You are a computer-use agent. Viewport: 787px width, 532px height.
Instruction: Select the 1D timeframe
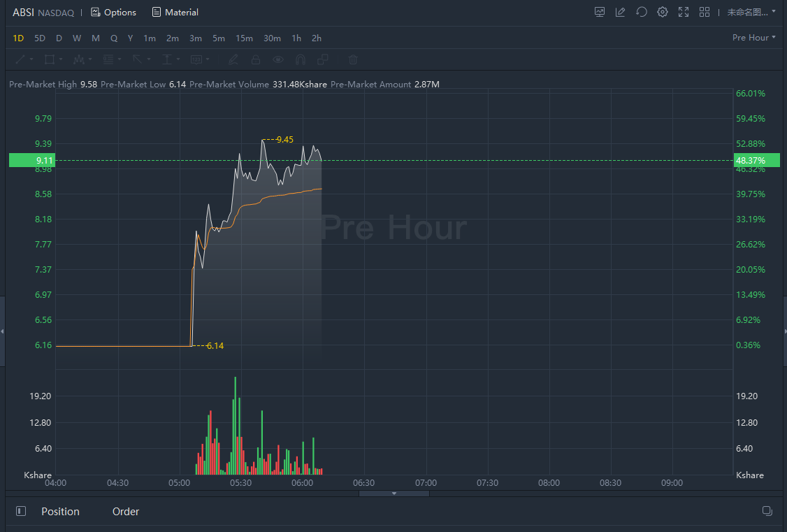[18, 38]
